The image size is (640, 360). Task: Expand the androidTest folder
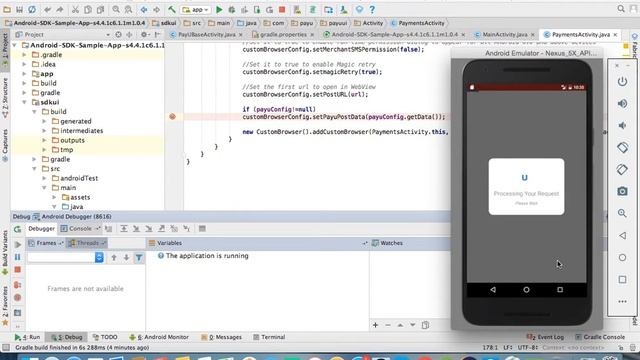(44, 178)
